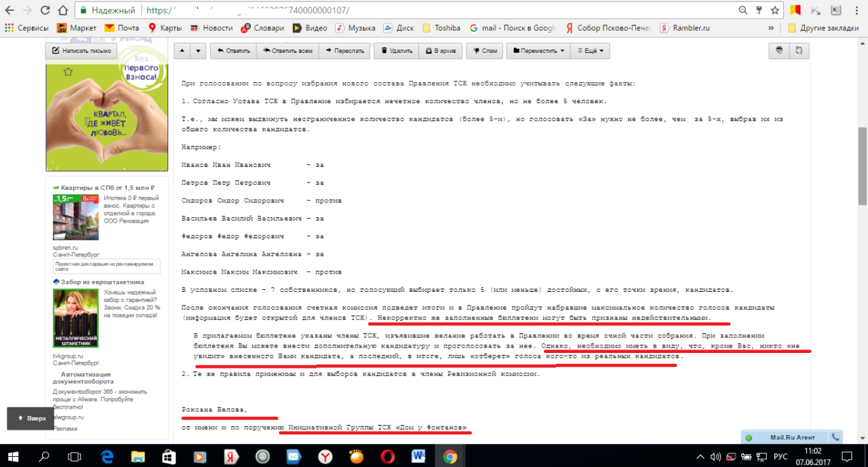Viewport: 868px width, 467px height.
Task: Open the Другие закладки folder
Action: [822, 28]
